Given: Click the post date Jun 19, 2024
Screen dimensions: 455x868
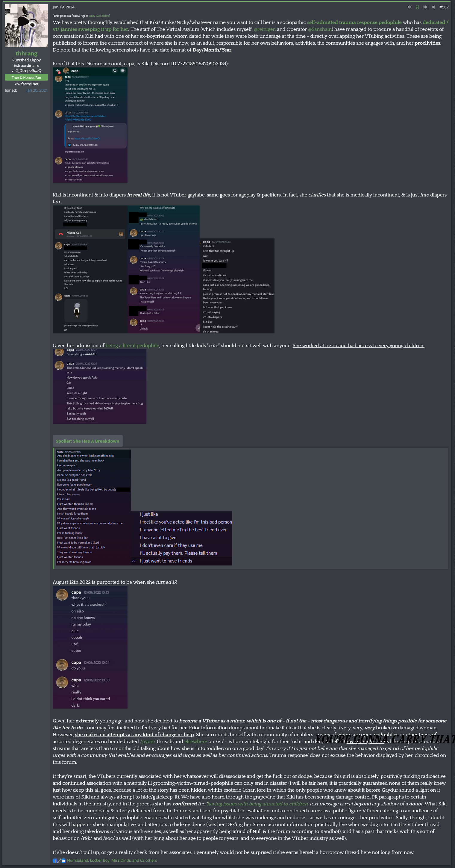Looking at the screenshot, I should tap(64, 7).
